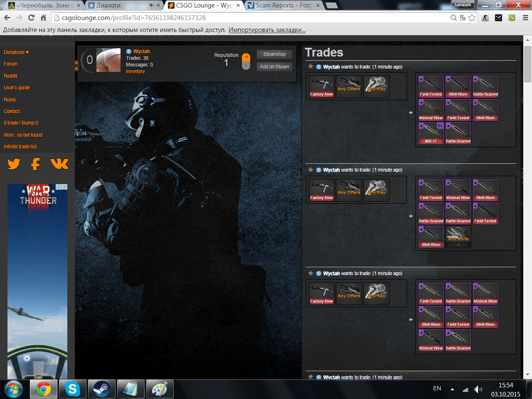This screenshot has width=532, height=399.
Task: Click the orange double-arrow tab beside the profile panel
Action: [x=76, y=65]
